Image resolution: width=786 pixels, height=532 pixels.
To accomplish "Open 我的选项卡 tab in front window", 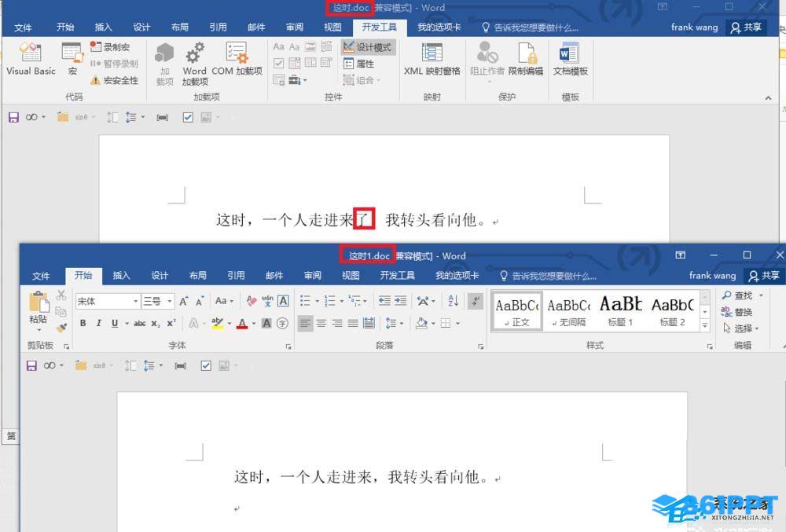I will (457, 275).
